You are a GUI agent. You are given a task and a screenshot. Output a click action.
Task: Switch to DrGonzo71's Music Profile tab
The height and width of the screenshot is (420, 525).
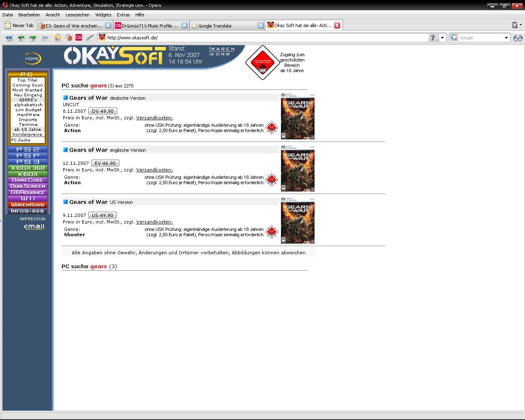[147, 25]
